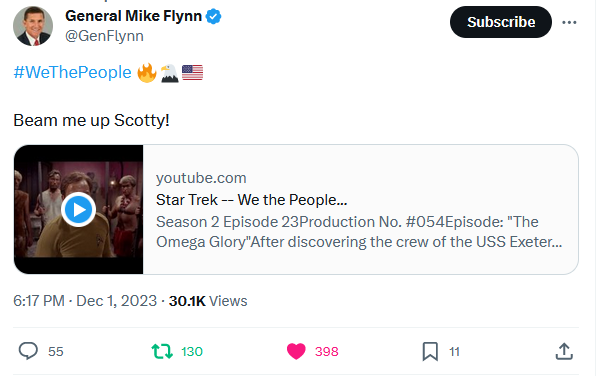
Task: Open the youtube.com domain link in card
Action: tap(201, 178)
